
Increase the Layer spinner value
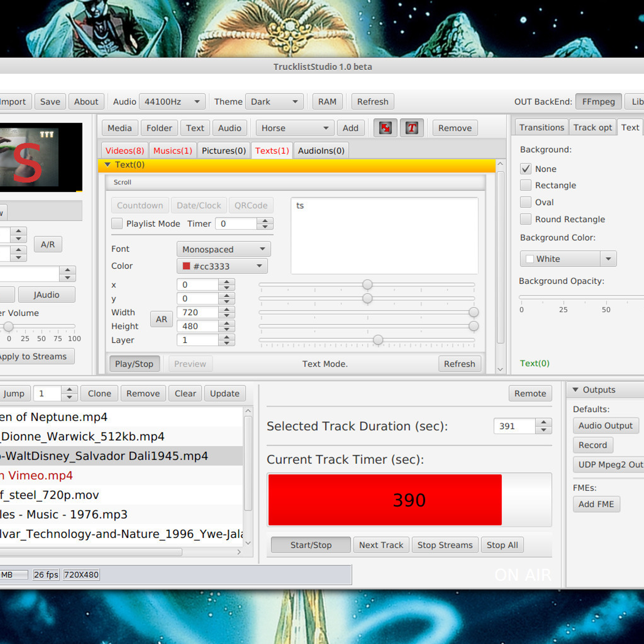coord(227,337)
